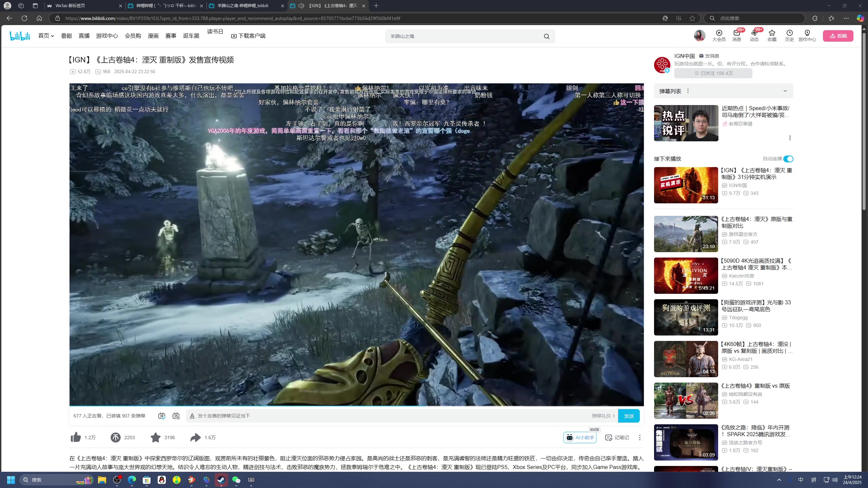Open the 读书日 navigation item
Image resolution: width=868 pixels, height=488 pixels.
pos(215,32)
